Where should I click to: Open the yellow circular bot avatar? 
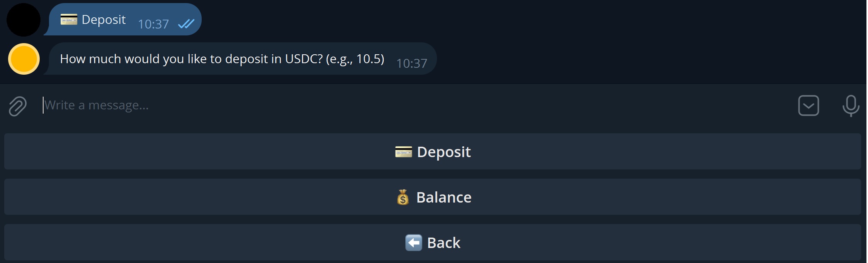coord(24,59)
